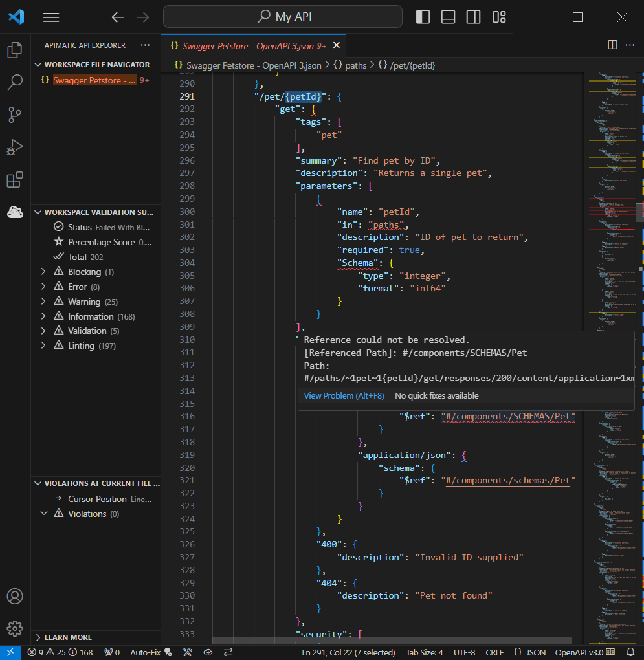This screenshot has width=644, height=660.
Task: Click the tools wrench status bar icon
Action: tap(188, 652)
